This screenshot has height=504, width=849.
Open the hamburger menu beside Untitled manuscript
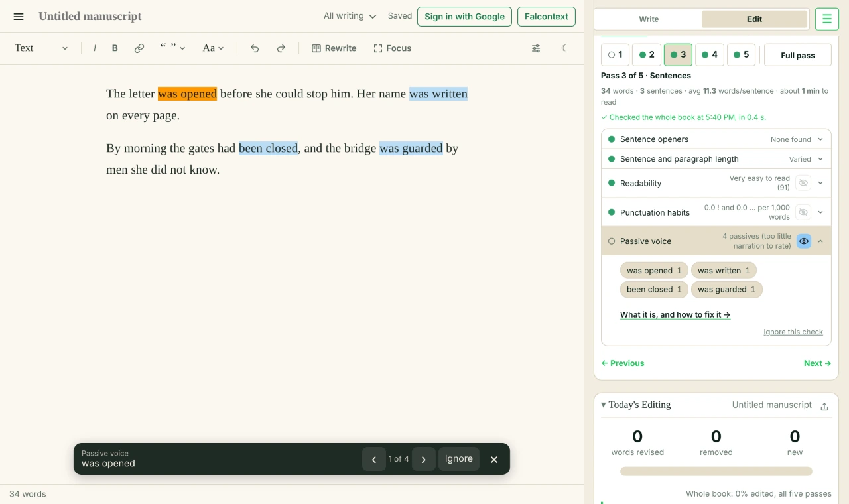[x=19, y=17]
